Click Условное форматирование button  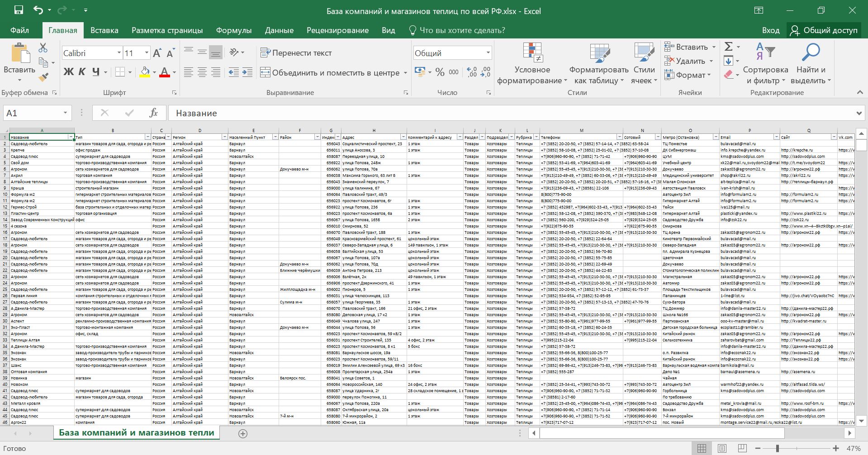[532, 64]
